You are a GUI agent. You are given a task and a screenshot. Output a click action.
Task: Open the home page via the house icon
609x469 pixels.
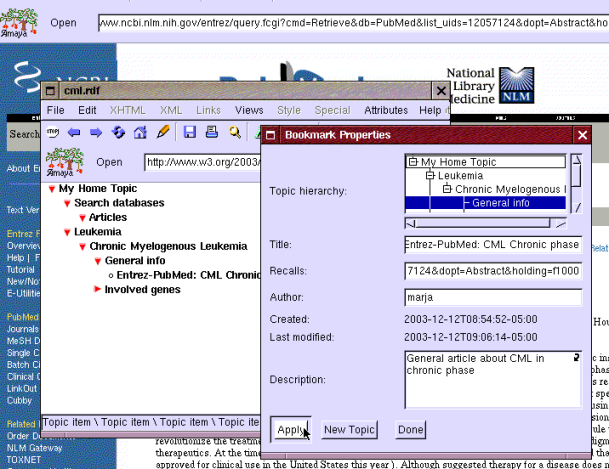coord(140,132)
